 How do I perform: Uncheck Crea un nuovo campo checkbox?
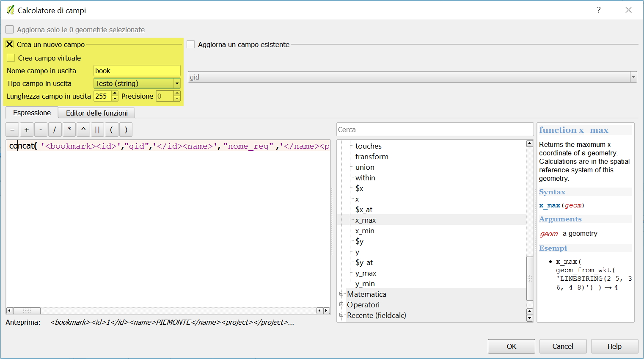pyautogui.click(x=10, y=44)
